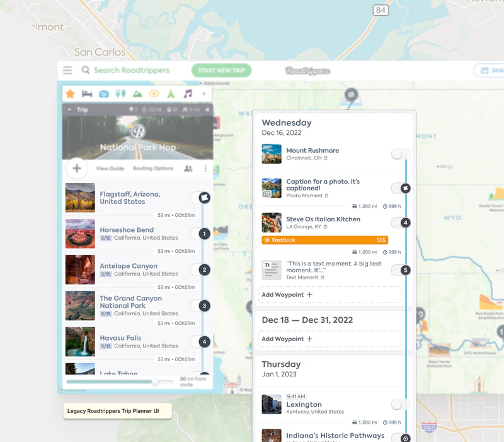Image resolution: width=504 pixels, height=442 pixels.
Task: Click the orange FastBook button
Action: coord(324,240)
